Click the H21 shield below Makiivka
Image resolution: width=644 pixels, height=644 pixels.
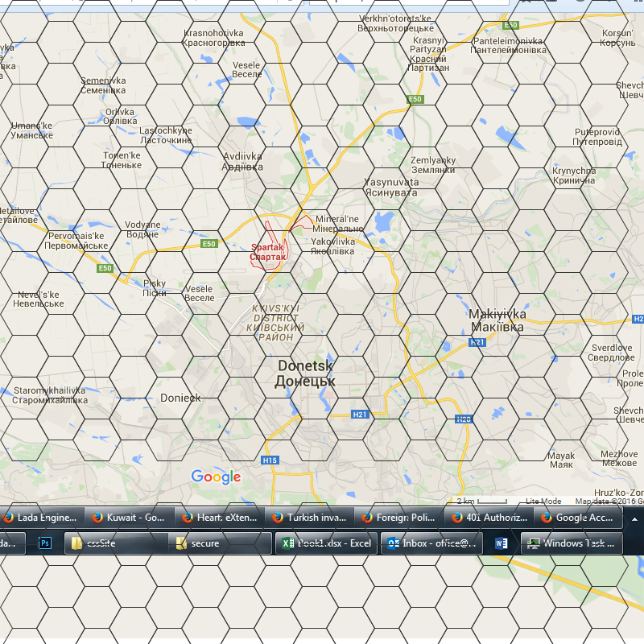[x=477, y=342]
